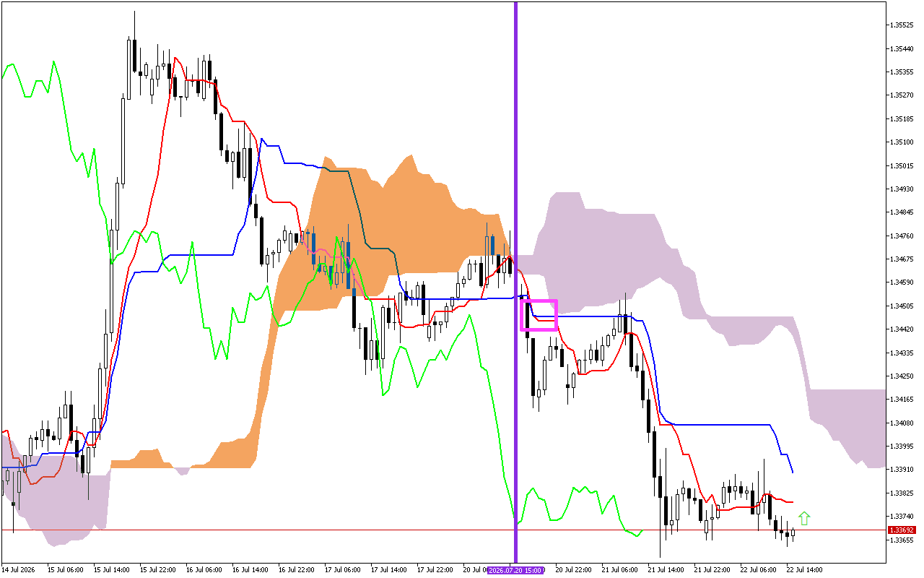Click the 1.33910 price axis label
This screenshot has width=924, height=578.
[x=902, y=470]
